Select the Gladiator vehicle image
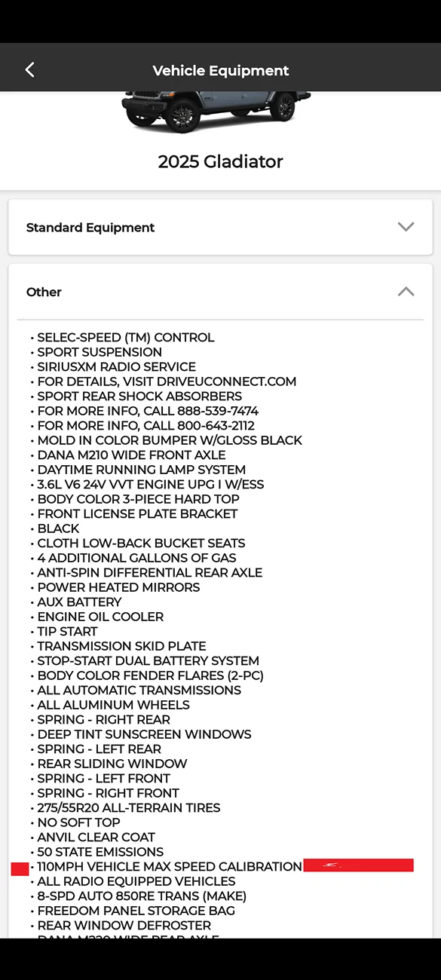This screenshot has width=441, height=980. (216, 112)
